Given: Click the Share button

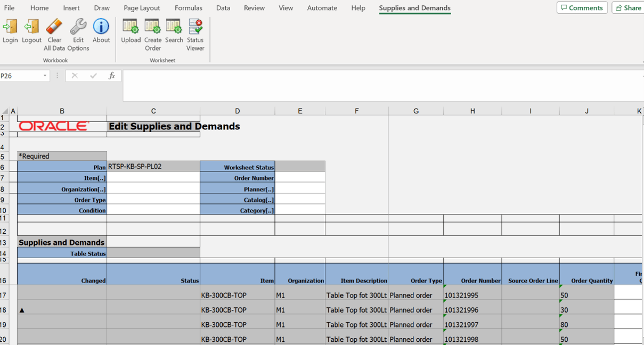Looking at the screenshot, I should (x=628, y=7).
